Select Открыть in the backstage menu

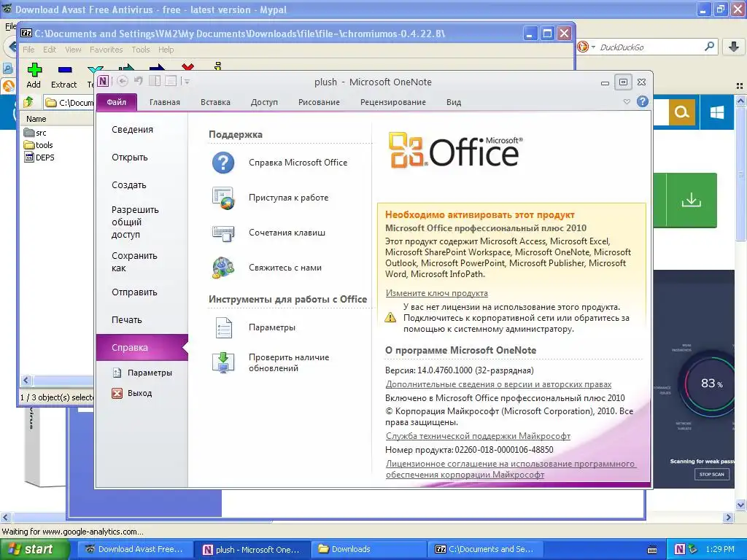[142, 157]
